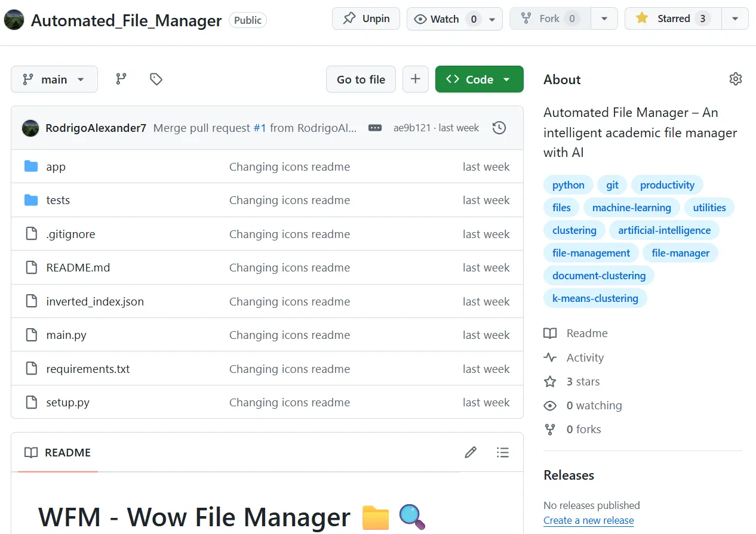Viewport: 756px width, 534px height.
Task: Open the tests folder name
Action: (x=58, y=200)
